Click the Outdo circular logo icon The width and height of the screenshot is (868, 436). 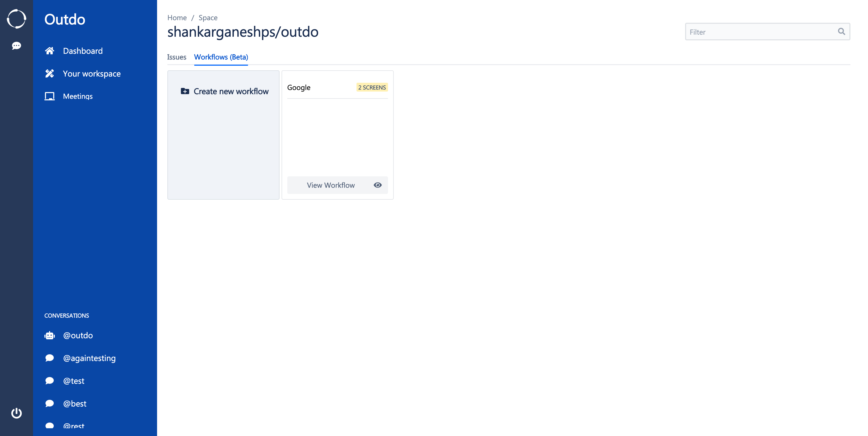[16, 19]
